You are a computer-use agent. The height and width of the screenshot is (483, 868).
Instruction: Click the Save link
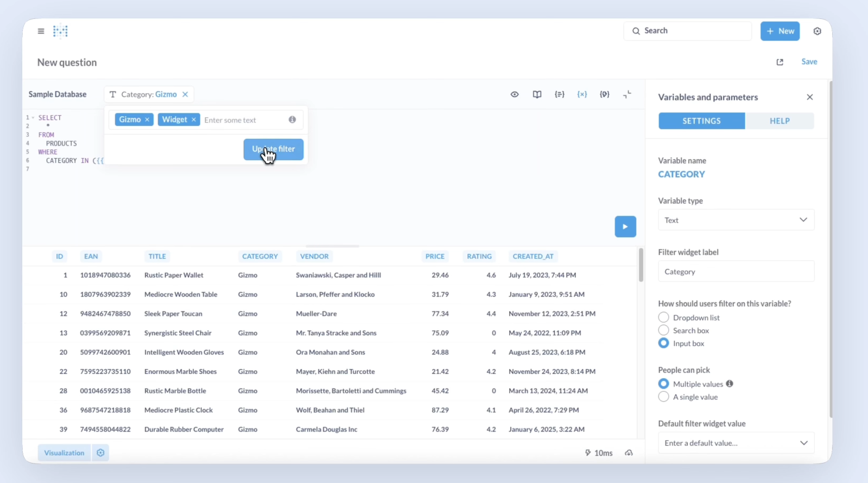(809, 62)
